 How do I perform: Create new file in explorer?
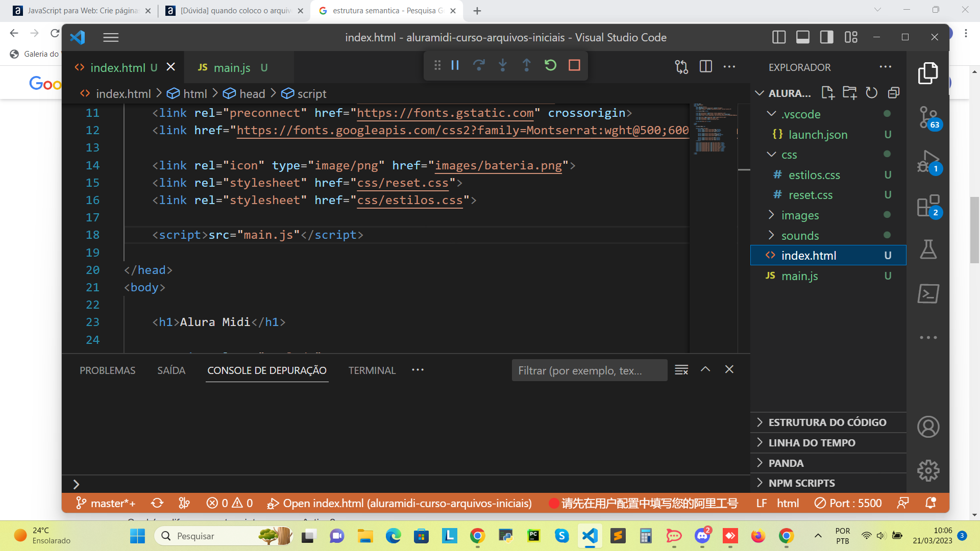click(x=827, y=93)
